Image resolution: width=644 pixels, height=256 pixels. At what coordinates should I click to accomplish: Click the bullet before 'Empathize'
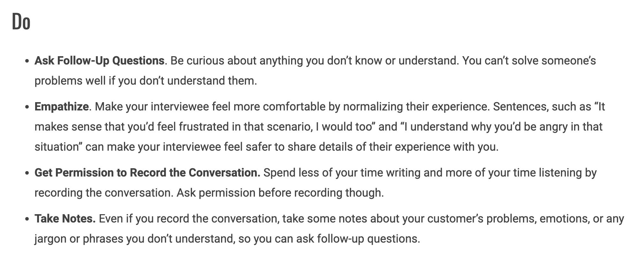[x=27, y=107]
